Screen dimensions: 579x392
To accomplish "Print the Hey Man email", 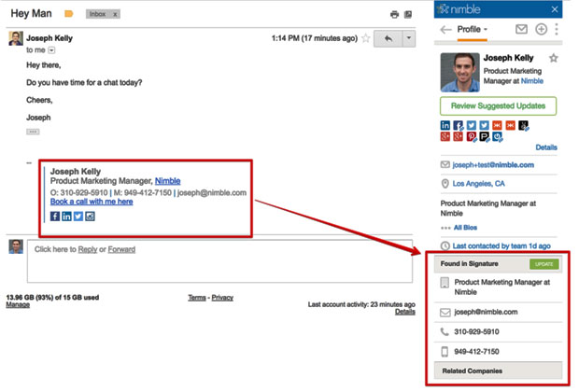I will tap(394, 14).
